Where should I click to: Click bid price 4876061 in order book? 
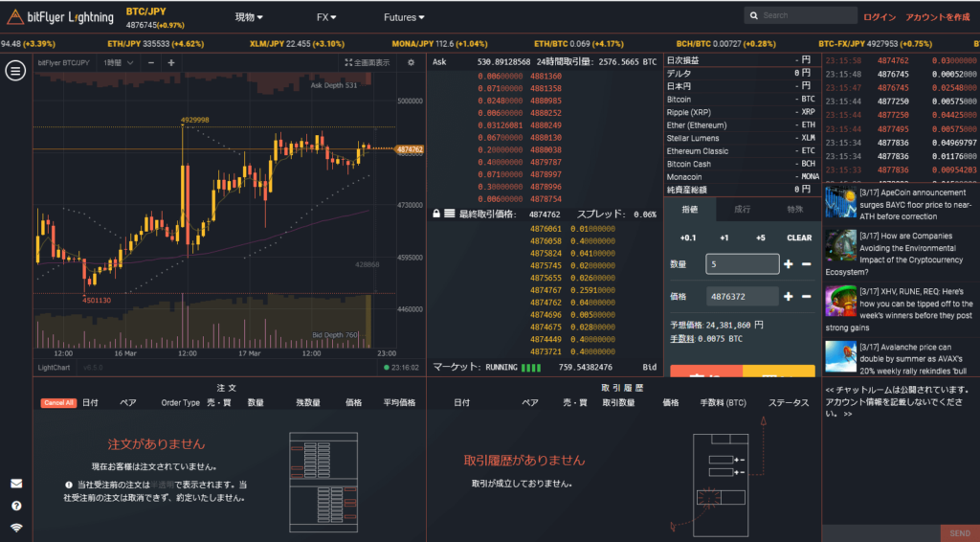pos(546,229)
